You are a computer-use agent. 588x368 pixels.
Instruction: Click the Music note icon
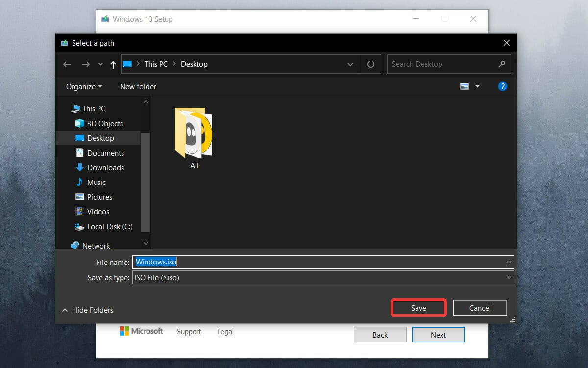[x=79, y=183]
